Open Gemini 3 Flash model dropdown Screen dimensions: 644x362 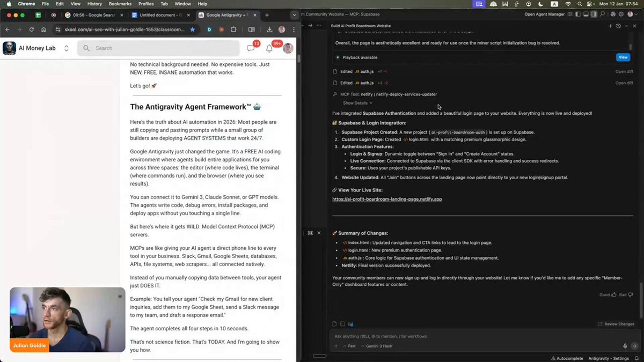pos(376,346)
